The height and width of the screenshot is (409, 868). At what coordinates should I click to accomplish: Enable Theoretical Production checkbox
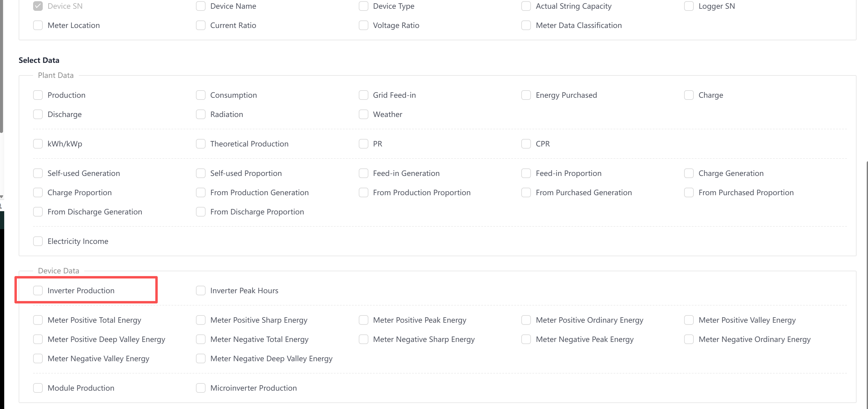tap(201, 144)
